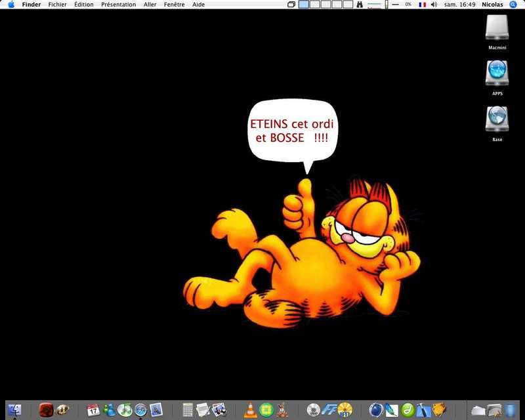Image resolution: width=525 pixels, height=420 pixels.
Task: Open Calculator from the Dock
Action: coord(188,410)
